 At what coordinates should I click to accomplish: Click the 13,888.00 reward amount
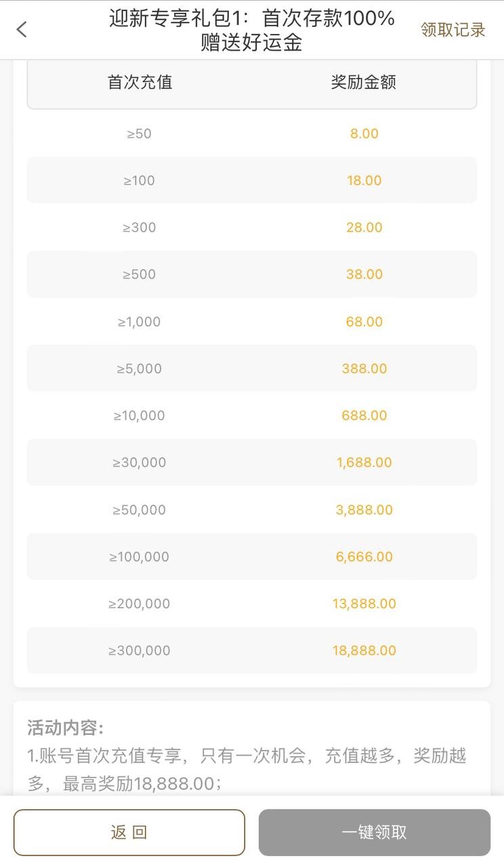364,604
